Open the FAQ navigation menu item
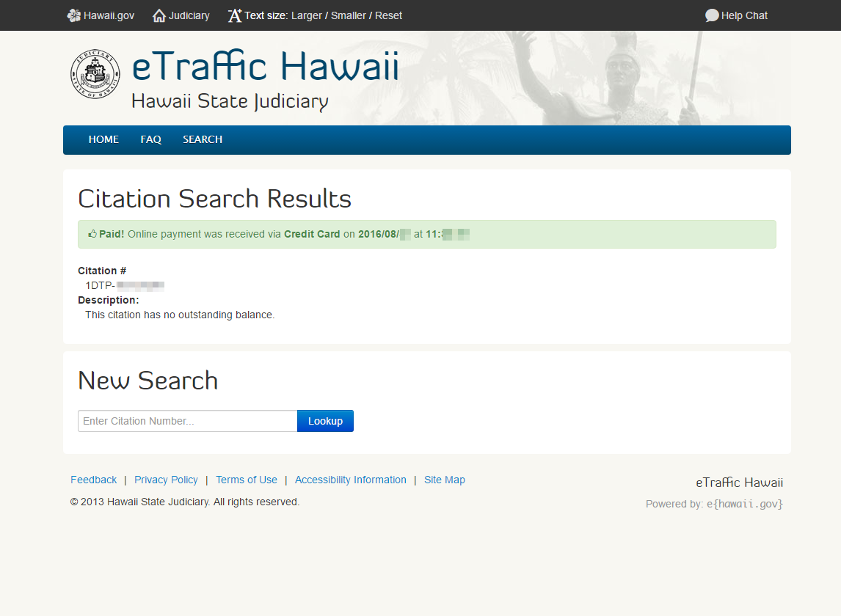The width and height of the screenshot is (841, 616). click(150, 139)
